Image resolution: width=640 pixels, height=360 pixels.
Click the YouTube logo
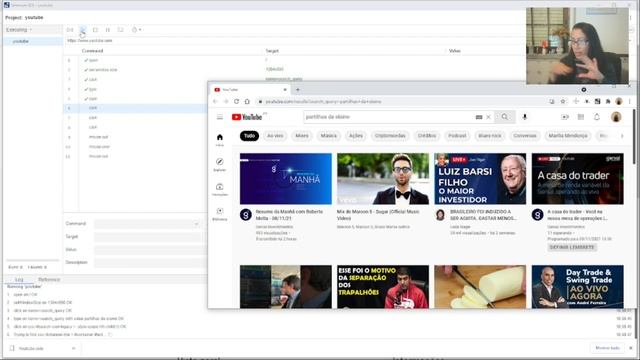247,117
